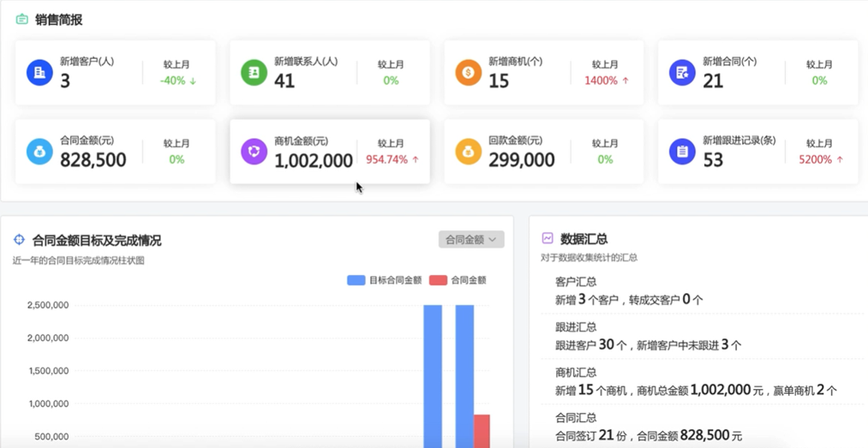Click the 合同金额目标及完成情况 target icon
The width and height of the screenshot is (868, 448).
(20, 241)
